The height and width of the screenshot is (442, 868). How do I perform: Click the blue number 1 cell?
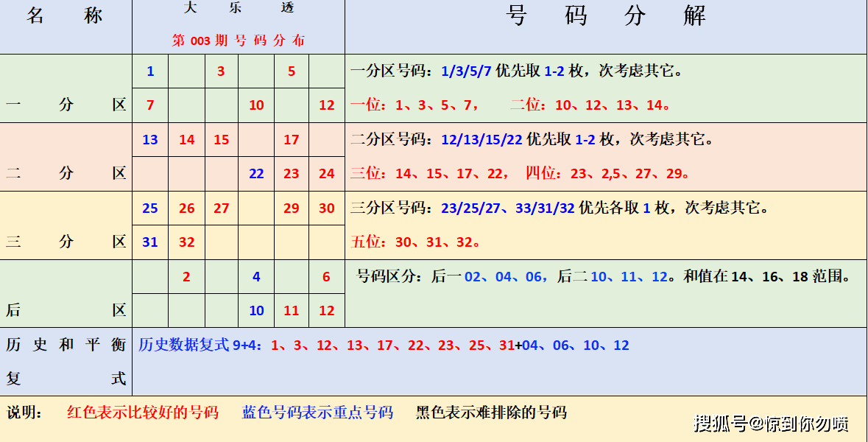tap(151, 72)
